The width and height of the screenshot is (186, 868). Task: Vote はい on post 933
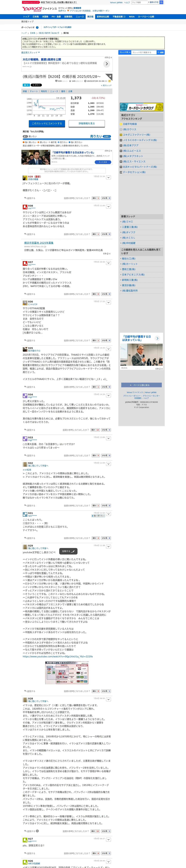96,456
